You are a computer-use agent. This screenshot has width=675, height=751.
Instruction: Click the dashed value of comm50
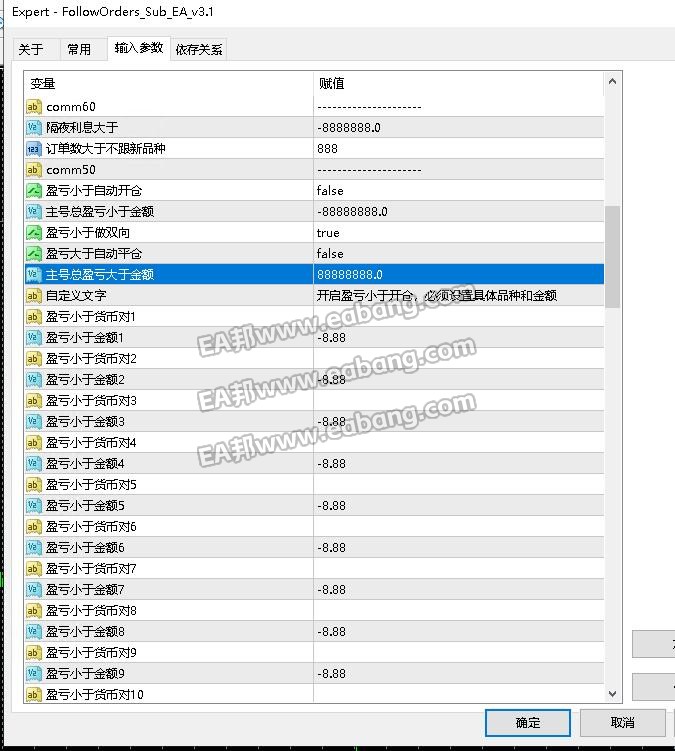[369, 170]
